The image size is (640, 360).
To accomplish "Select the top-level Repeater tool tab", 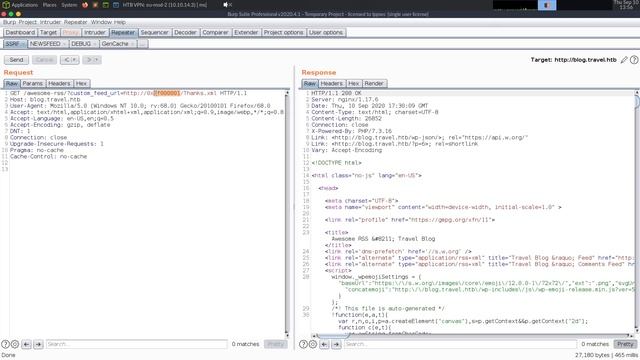I will tap(123, 32).
